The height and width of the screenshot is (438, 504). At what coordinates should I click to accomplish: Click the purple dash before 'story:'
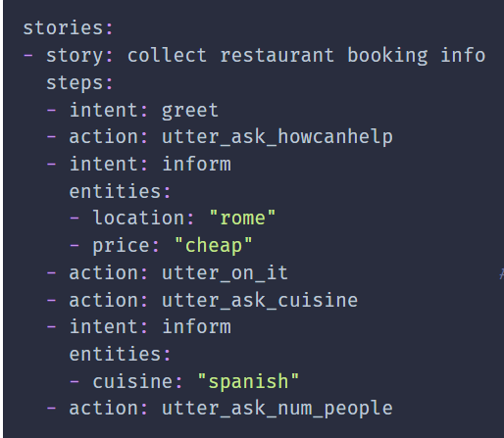(x=28, y=56)
